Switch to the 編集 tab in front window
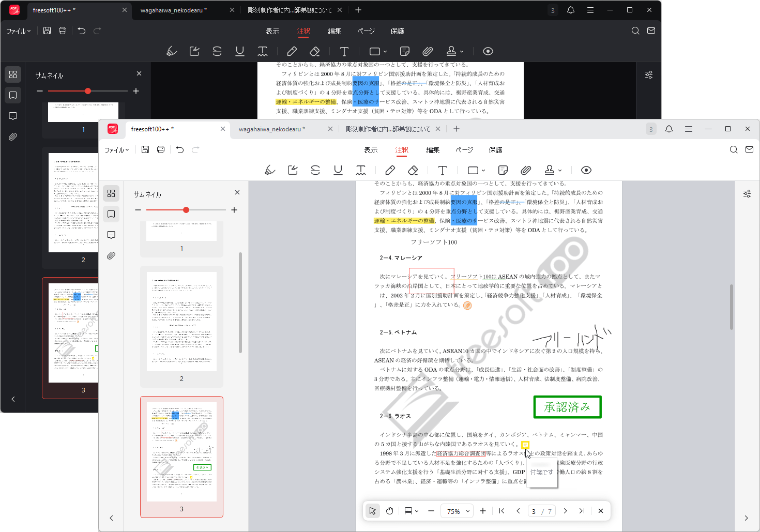 433,150
